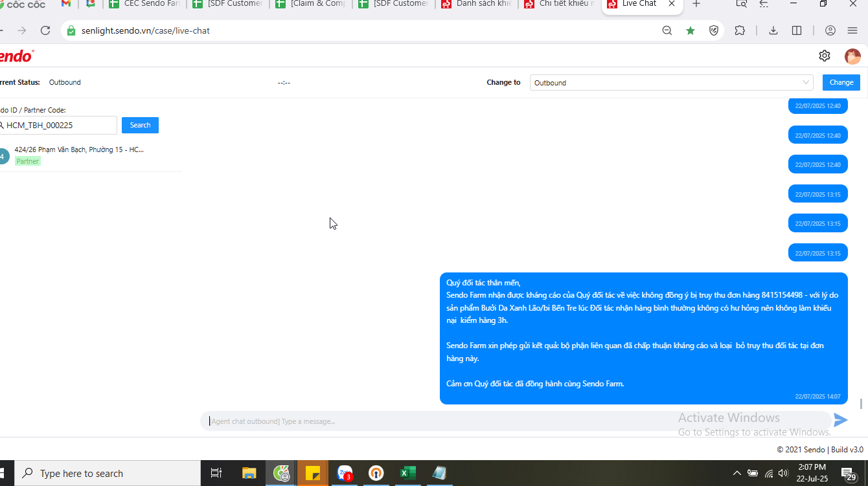Open the Gmail pinned tab
This screenshot has width=868, height=486.
(66, 4)
